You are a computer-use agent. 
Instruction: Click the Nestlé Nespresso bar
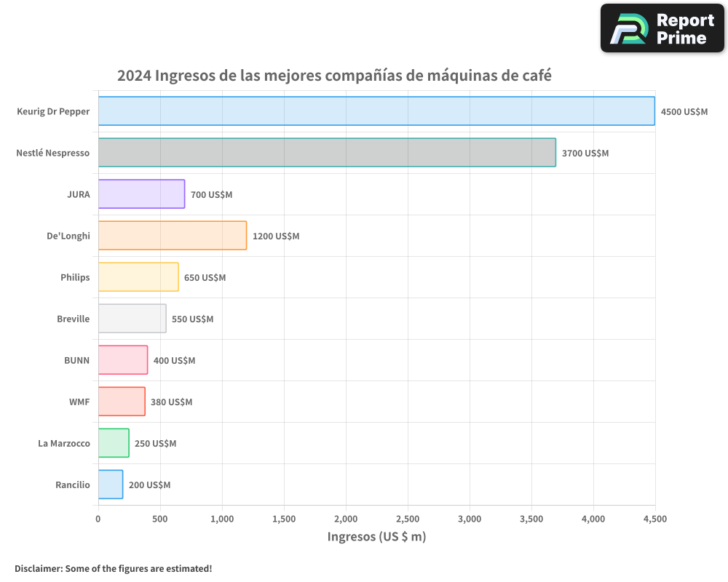click(328, 153)
